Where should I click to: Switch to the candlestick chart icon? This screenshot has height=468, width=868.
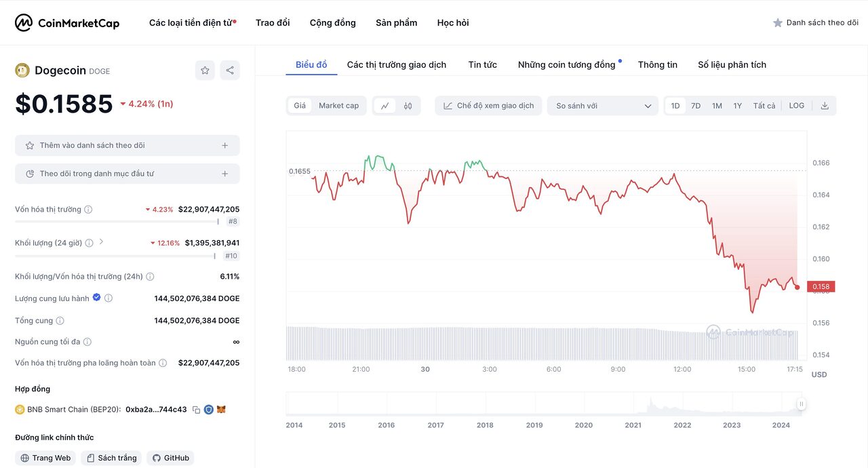coord(408,106)
